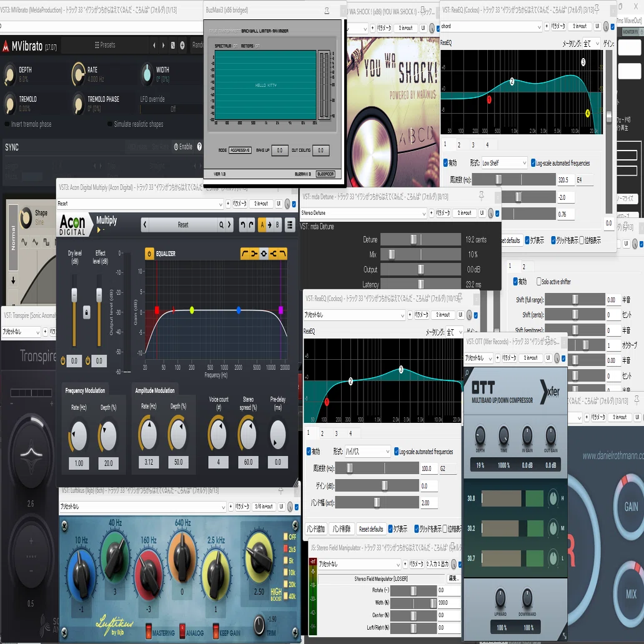644x644 pixels.
Task: Switch to band tab 3 in lower ReaEQ
Action: point(337,433)
